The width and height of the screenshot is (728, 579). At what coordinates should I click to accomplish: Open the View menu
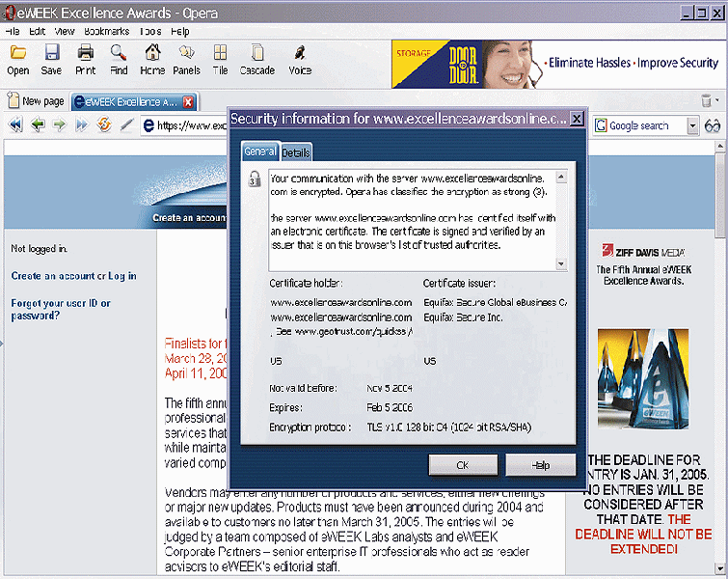(65, 31)
